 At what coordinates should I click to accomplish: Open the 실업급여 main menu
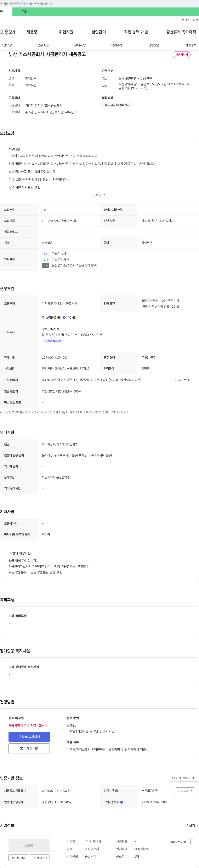tap(99, 32)
